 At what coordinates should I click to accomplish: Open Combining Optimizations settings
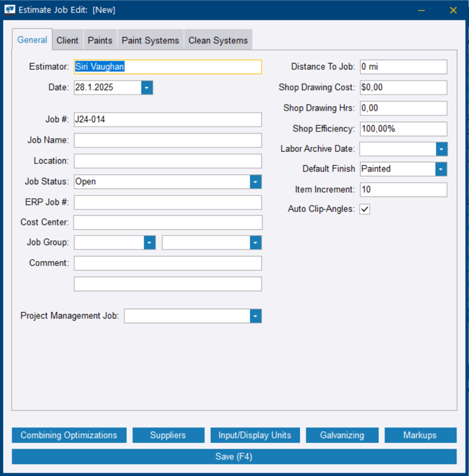69,435
